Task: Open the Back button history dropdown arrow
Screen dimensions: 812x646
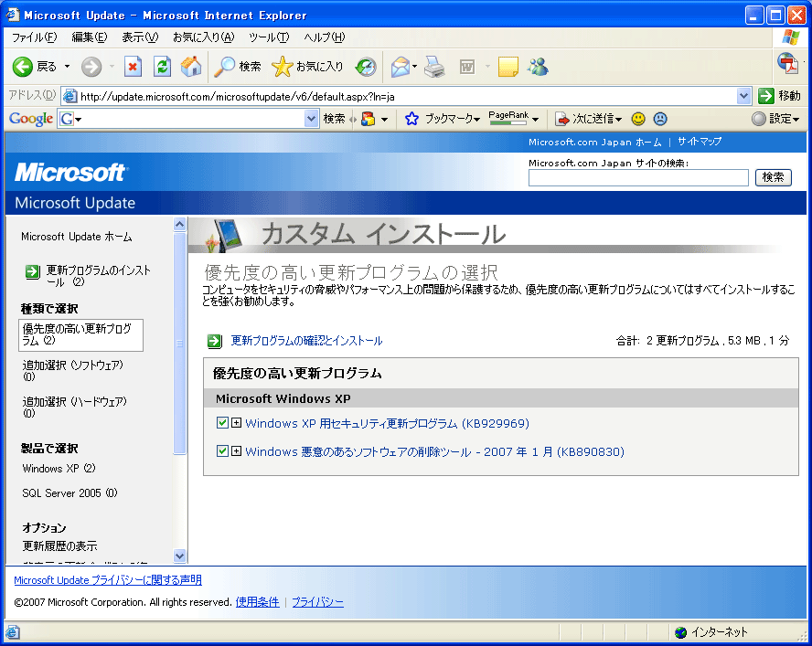Action: point(67,67)
